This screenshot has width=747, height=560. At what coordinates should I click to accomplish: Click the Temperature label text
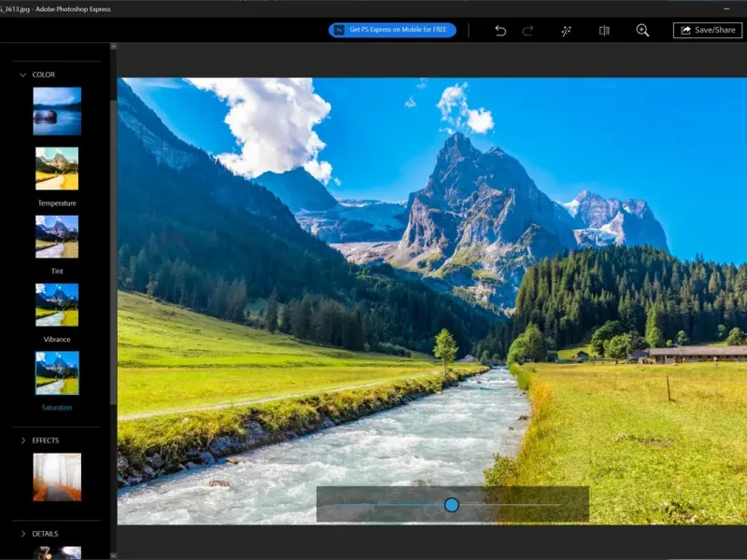pos(57,203)
